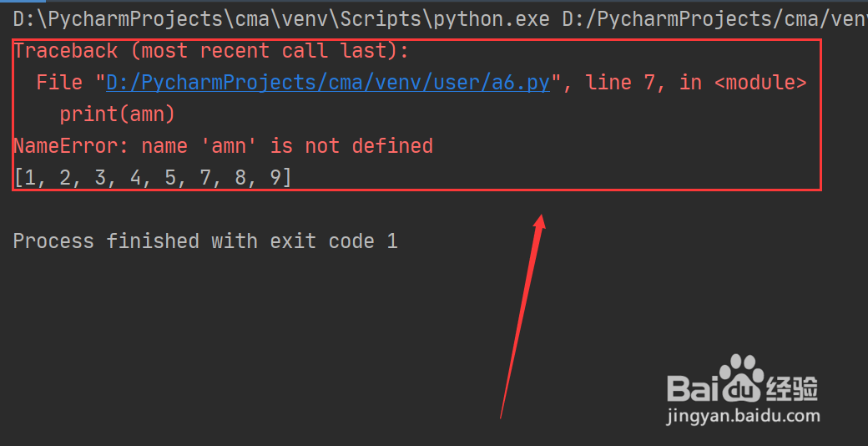Click the NameError message line
868x446 pixels.
click(223, 146)
